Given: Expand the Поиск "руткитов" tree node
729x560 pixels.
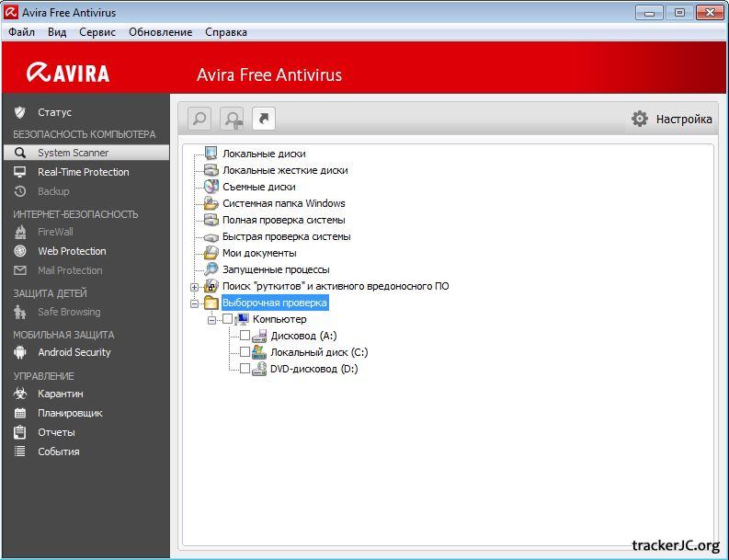Looking at the screenshot, I should 195,287.
